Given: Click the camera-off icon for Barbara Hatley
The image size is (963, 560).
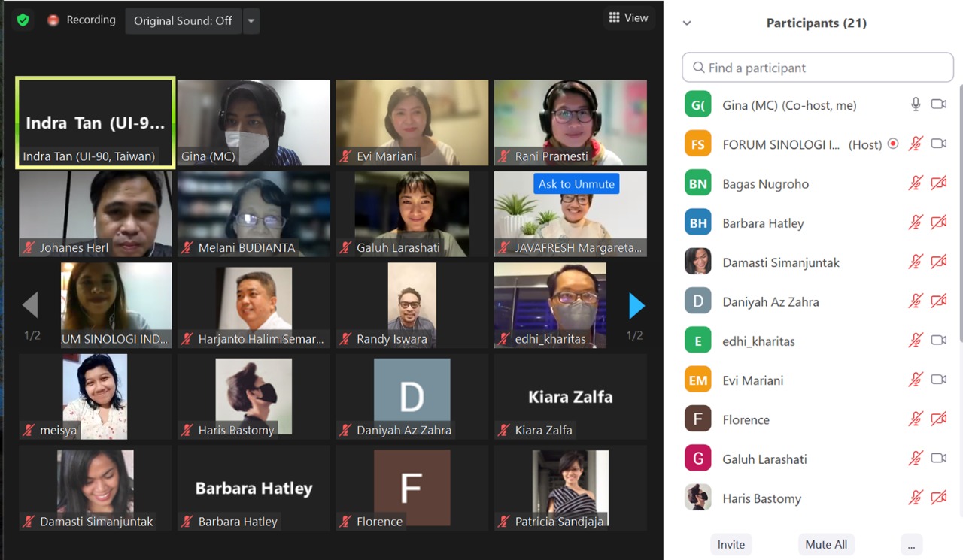Looking at the screenshot, I should [938, 222].
